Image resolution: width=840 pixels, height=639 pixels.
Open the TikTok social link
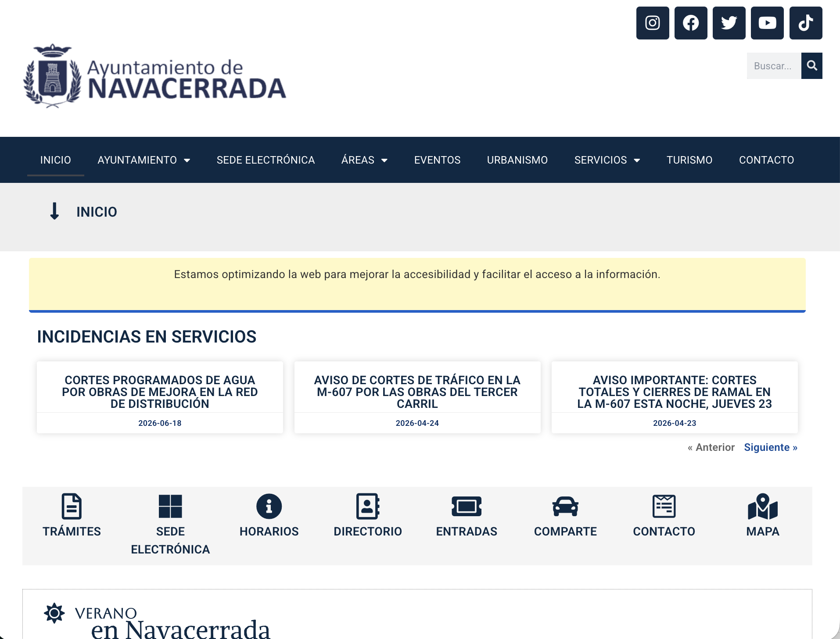pyautogui.click(x=806, y=23)
